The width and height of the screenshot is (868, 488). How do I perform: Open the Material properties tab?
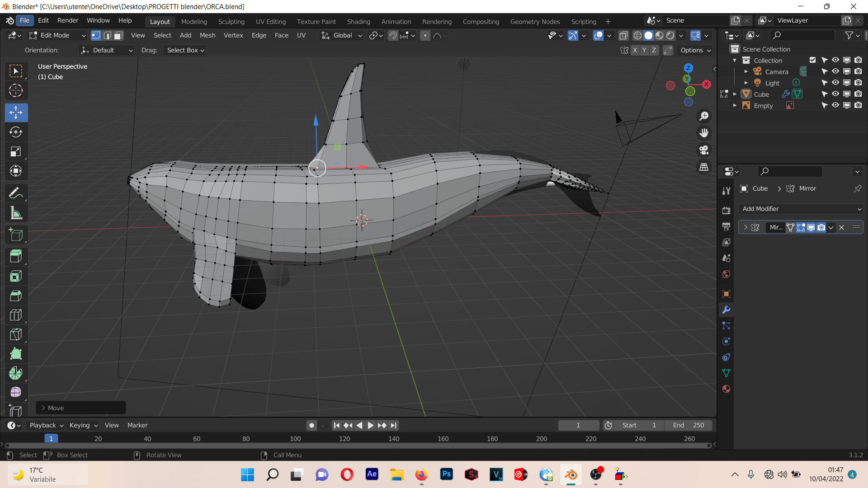coord(726,389)
